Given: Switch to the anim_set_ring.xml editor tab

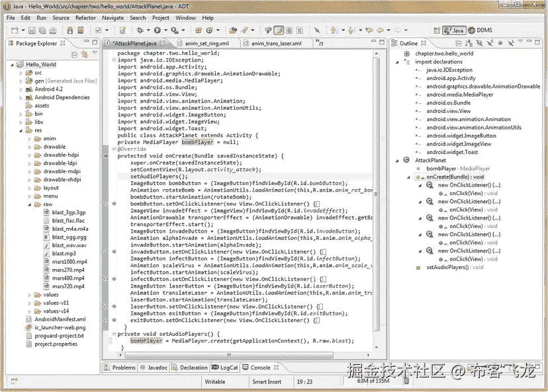Looking at the screenshot, I should coord(206,44).
